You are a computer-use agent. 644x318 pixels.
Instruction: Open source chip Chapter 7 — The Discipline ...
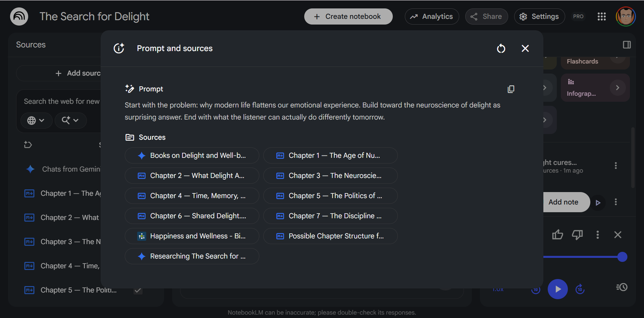tap(330, 216)
